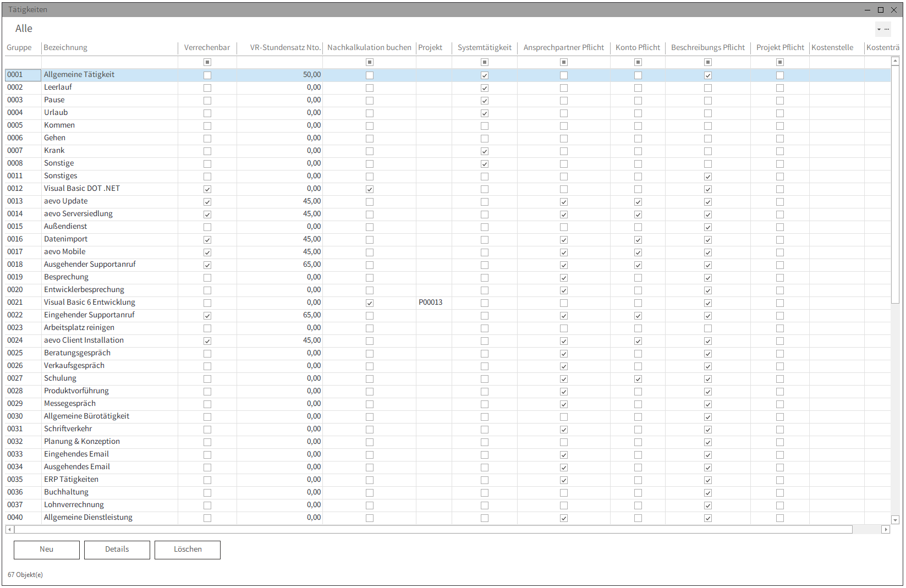Check Projekt Pflicht for Schulung row
The image size is (906, 588).
[x=780, y=379]
